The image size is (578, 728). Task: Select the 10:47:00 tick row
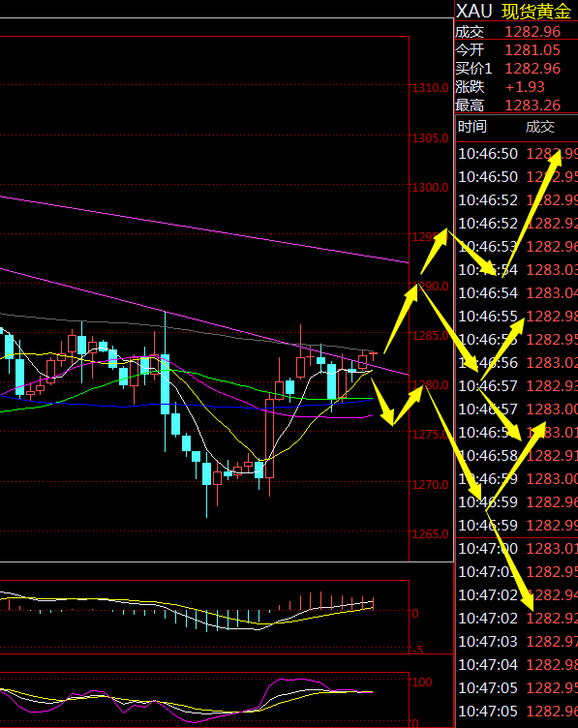click(517, 548)
